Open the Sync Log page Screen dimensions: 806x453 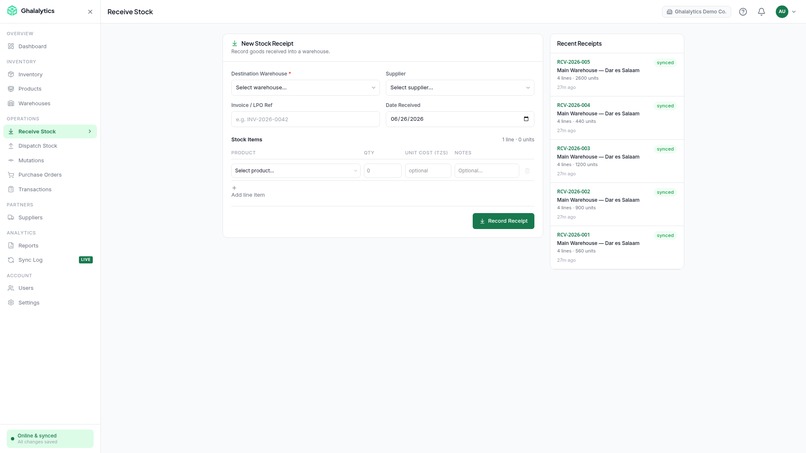[50, 260]
